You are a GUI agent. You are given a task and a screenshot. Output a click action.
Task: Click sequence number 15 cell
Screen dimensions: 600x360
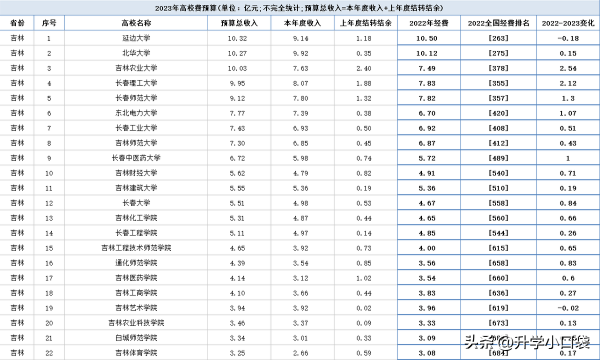[x=49, y=248]
